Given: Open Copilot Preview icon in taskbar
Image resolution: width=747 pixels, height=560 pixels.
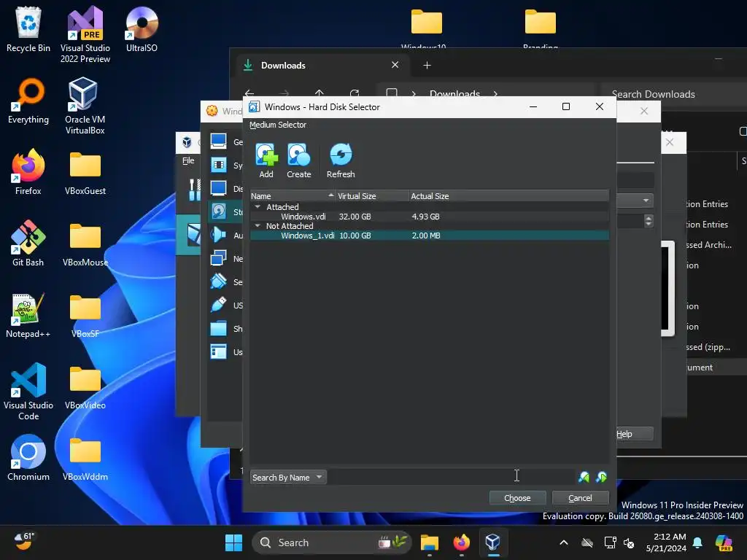Looking at the screenshot, I should click(x=724, y=542).
